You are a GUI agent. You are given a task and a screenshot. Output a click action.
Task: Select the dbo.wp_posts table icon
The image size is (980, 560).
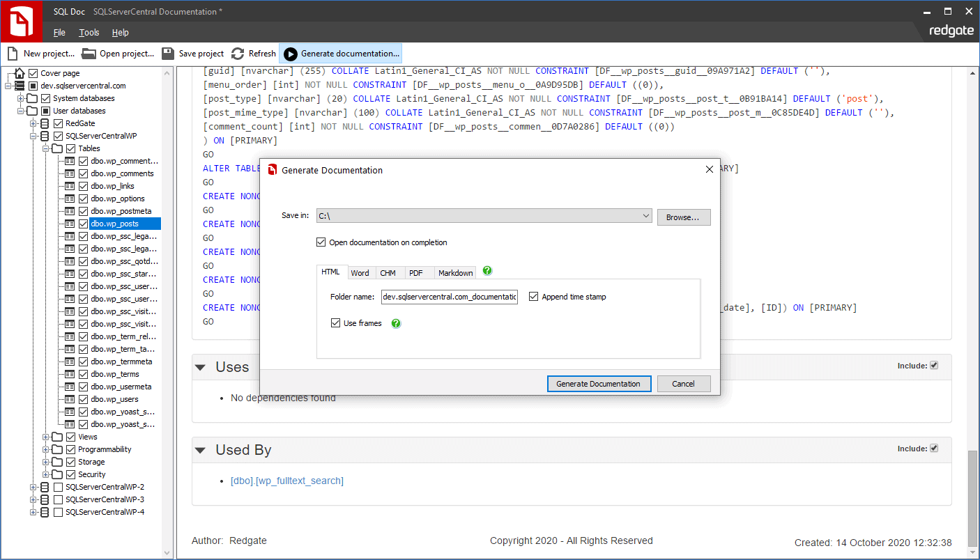(70, 223)
